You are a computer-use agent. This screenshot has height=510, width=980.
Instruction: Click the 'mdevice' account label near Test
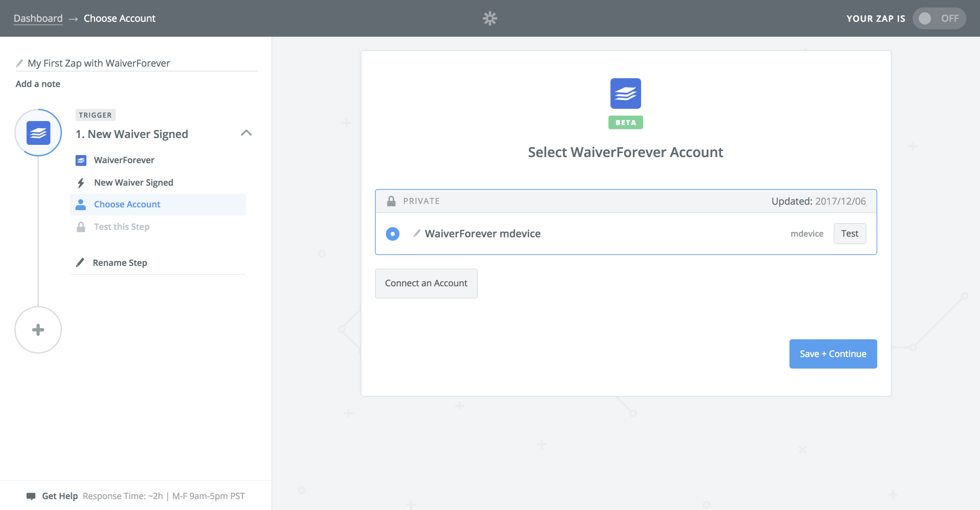coord(806,234)
